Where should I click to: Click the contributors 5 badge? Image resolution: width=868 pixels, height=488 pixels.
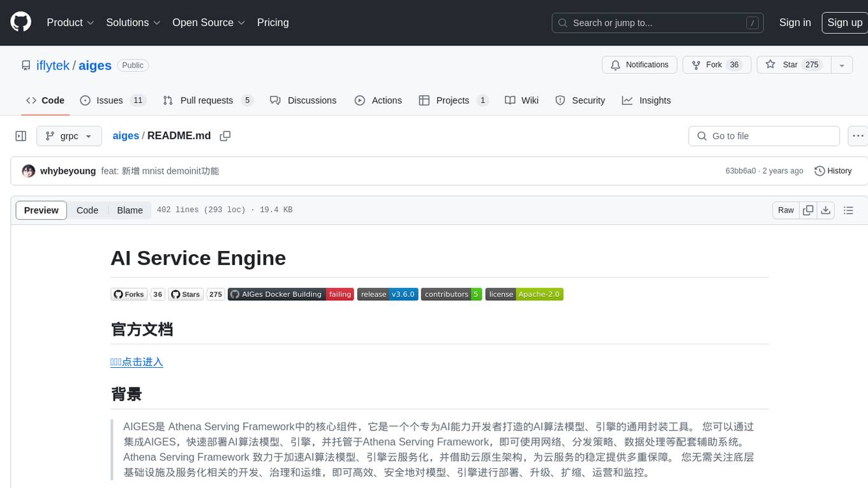pos(451,294)
